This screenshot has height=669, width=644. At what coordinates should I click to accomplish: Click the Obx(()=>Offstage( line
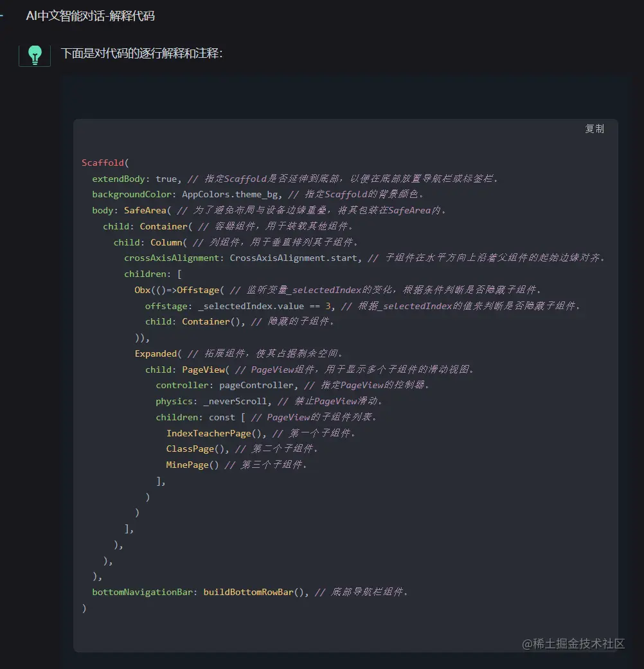point(338,290)
